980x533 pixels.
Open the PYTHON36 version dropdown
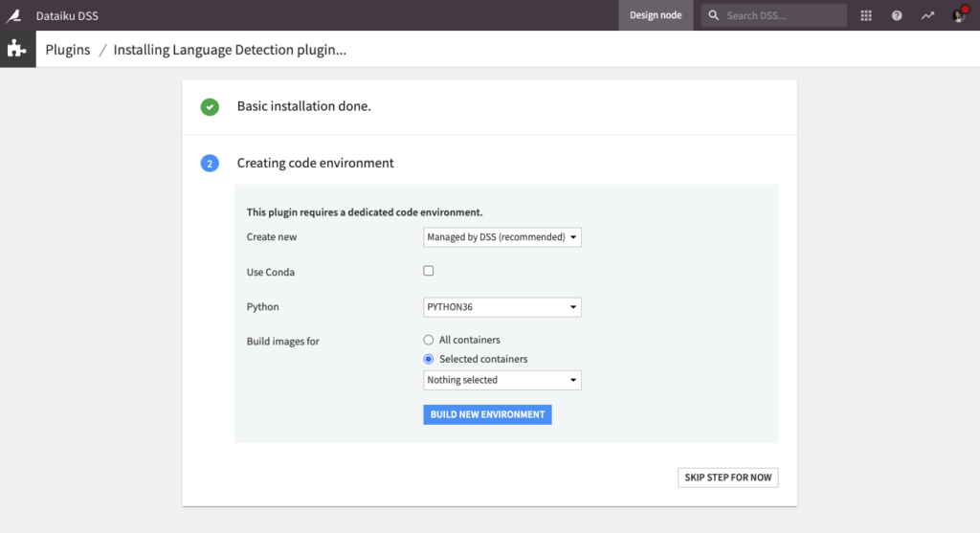[x=501, y=307]
